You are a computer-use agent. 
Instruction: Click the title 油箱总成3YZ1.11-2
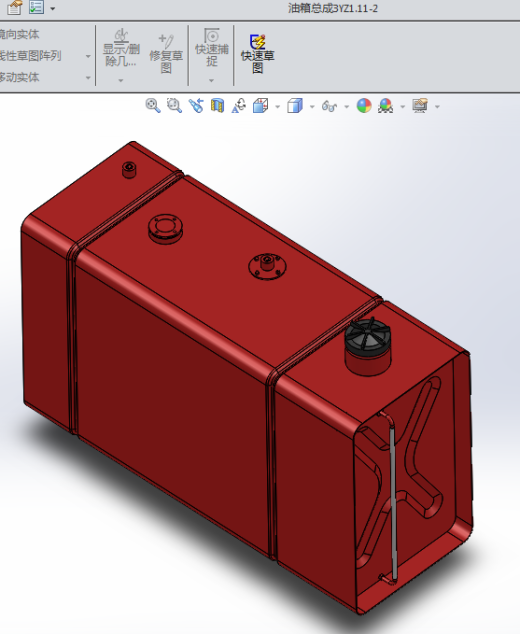click(333, 8)
